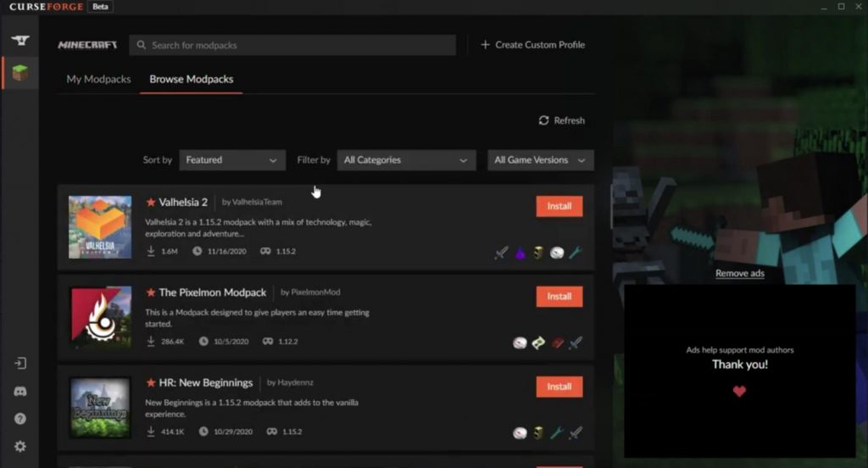The image size is (868, 468).
Task: Click Pixelmon Modpack green arrows category icon
Action: 538,343
